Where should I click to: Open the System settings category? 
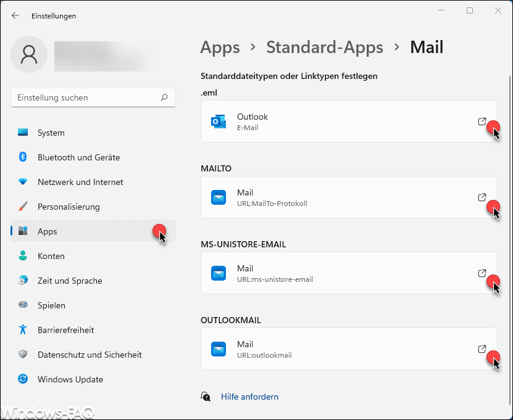click(51, 133)
